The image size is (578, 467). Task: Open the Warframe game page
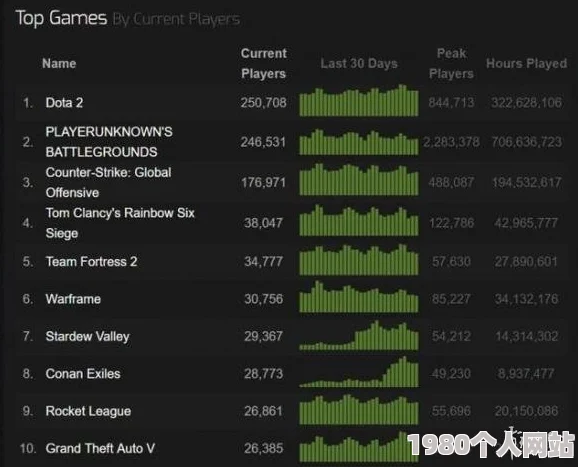[73, 299]
